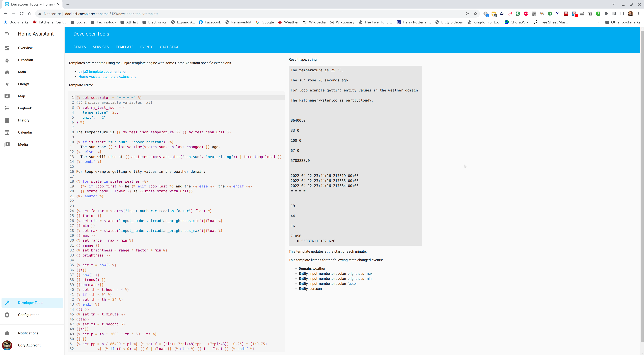Open the Expand All bookmark
The height and width of the screenshot is (355, 644).
click(183, 22)
